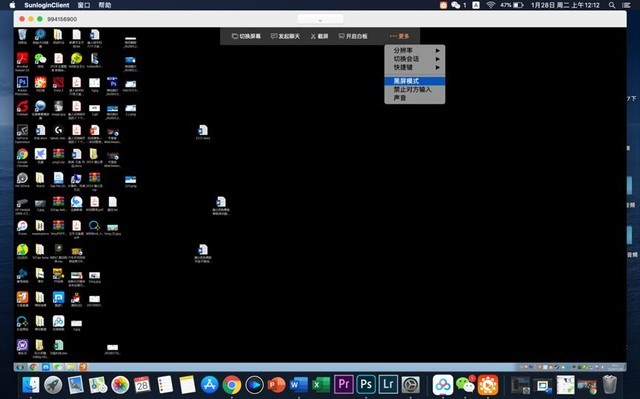Click the 截屏 screenshot scissors tool
The height and width of the screenshot is (399, 640).
319,36
